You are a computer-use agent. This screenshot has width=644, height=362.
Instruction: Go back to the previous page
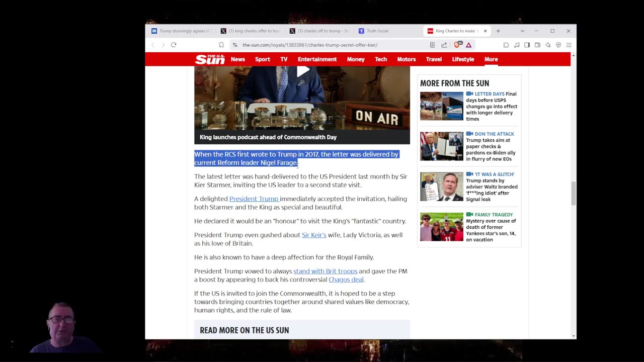[x=153, y=45]
